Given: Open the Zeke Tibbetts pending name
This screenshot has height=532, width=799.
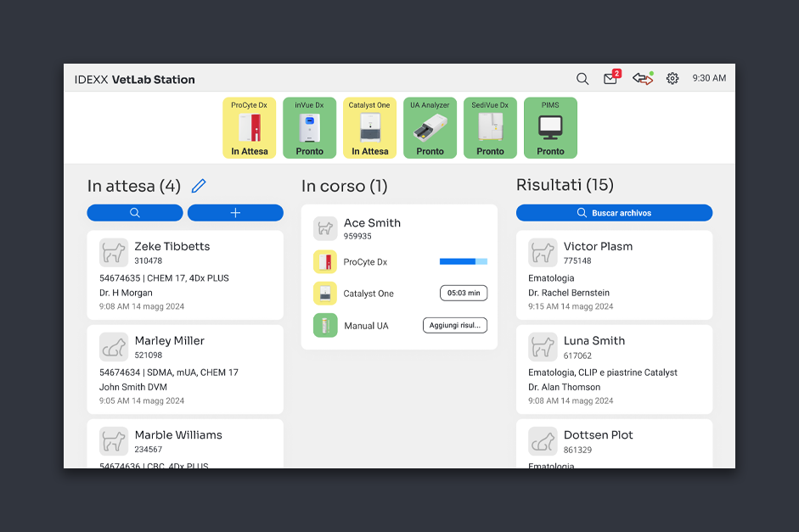Looking at the screenshot, I should (x=172, y=246).
